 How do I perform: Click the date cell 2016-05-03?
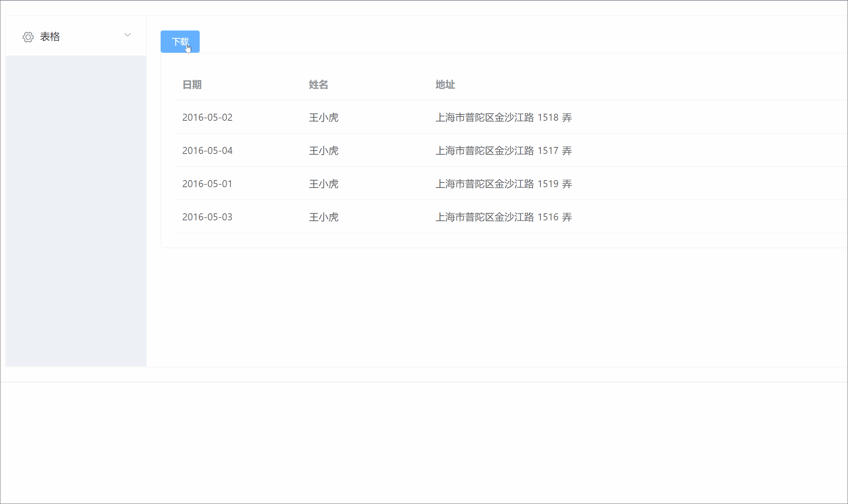208,217
